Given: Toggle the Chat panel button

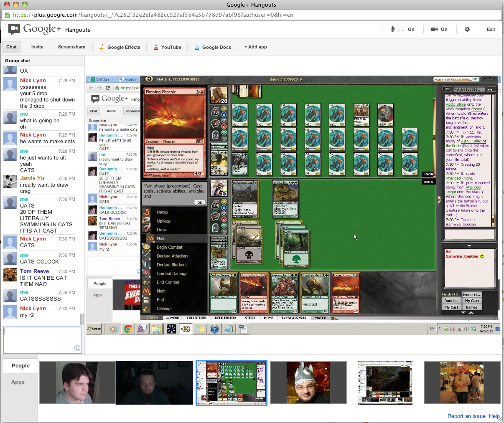Looking at the screenshot, I should [x=12, y=47].
